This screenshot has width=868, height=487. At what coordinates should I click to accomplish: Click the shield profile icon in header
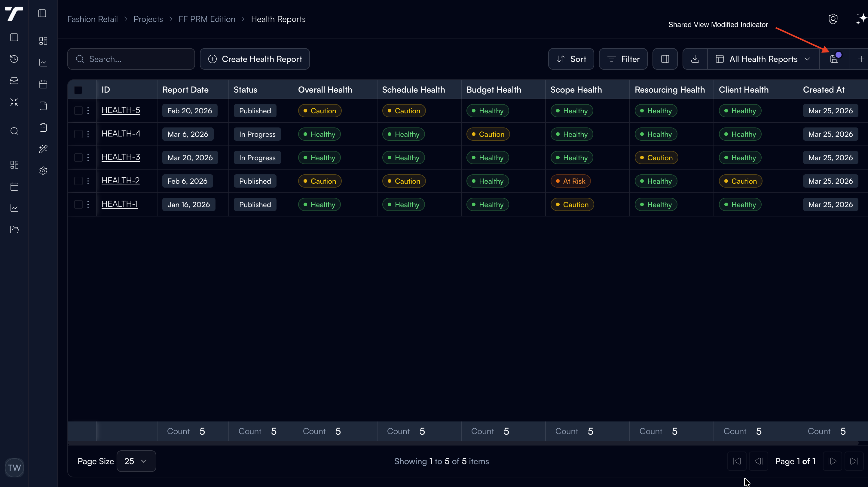833,19
